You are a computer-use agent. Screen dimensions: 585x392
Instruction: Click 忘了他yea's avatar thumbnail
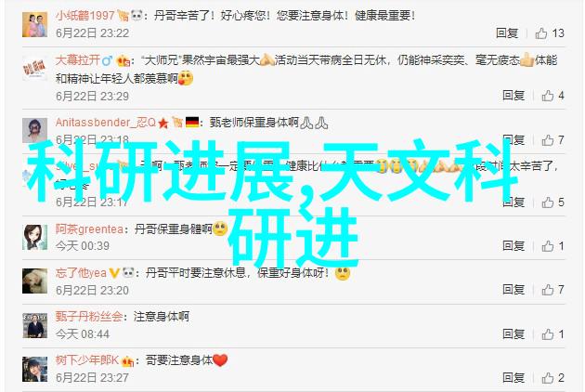click(x=34, y=281)
